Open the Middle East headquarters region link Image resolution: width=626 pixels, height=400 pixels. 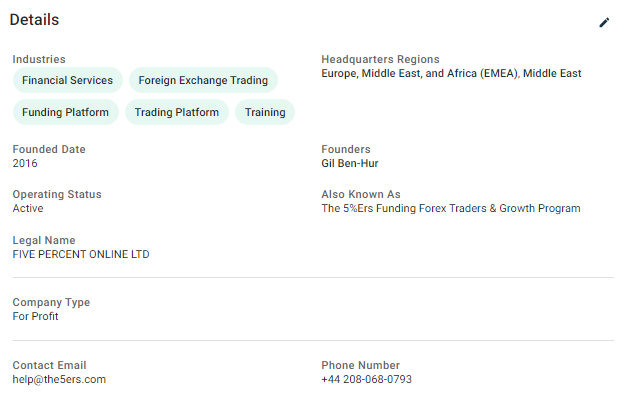(x=552, y=73)
